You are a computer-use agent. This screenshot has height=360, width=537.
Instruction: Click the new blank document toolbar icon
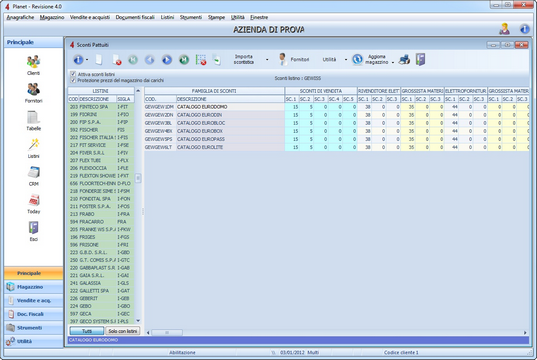[99, 60]
